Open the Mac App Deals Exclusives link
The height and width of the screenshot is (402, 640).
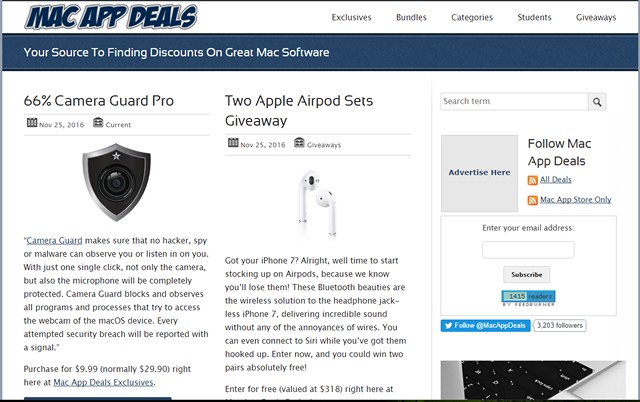pyautogui.click(x=103, y=382)
